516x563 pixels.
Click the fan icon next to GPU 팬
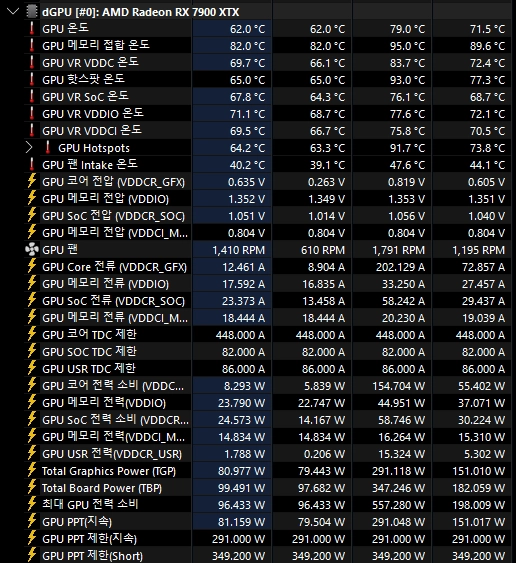tap(32, 250)
